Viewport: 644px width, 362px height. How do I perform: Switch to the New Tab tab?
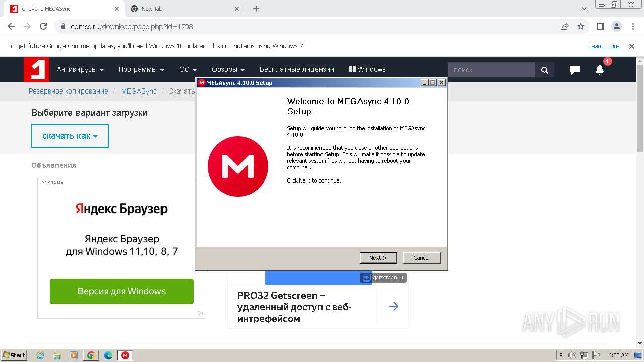point(184,9)
